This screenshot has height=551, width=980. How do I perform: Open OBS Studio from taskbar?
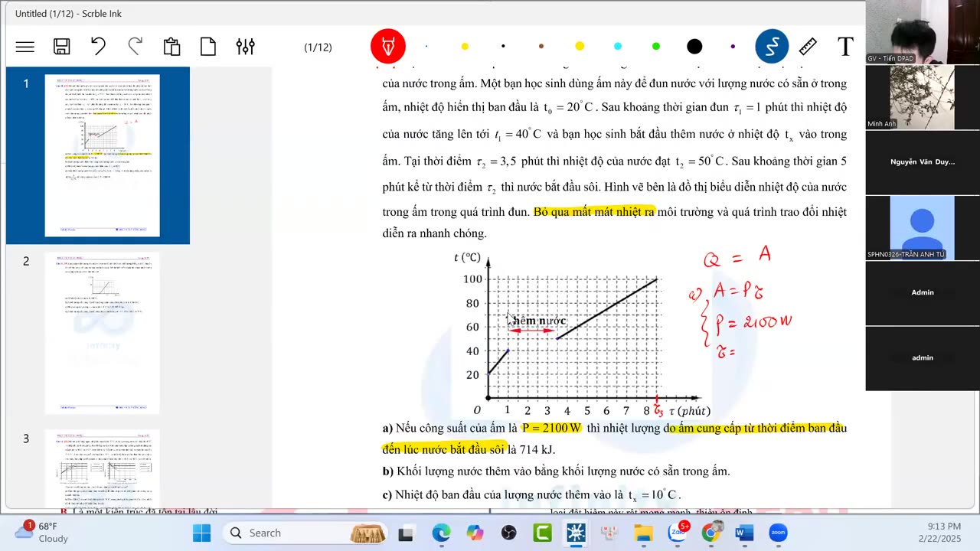click(x=508, y=533)
